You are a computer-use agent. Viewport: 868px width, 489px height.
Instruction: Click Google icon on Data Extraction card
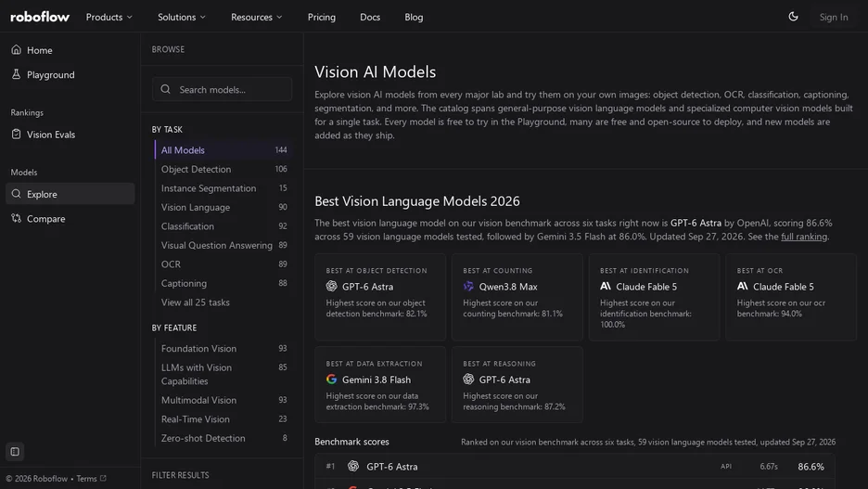(x=332, y=380)
